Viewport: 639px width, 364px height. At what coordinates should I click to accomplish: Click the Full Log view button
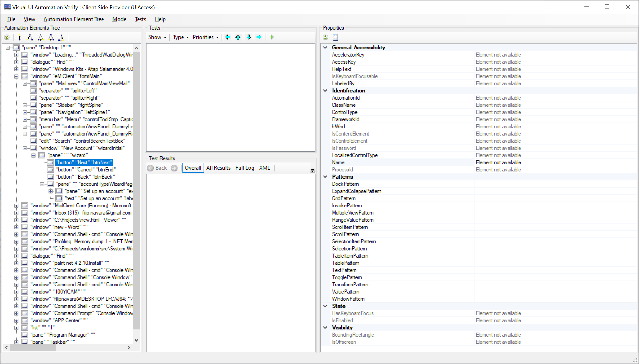point(244,168)
